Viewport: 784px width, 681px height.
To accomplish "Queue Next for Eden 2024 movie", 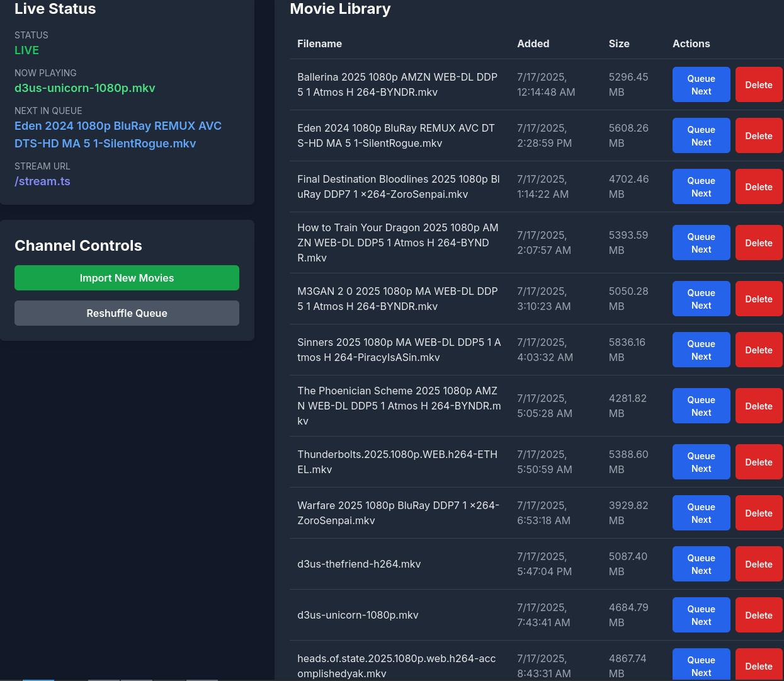I will coord(701,135).
